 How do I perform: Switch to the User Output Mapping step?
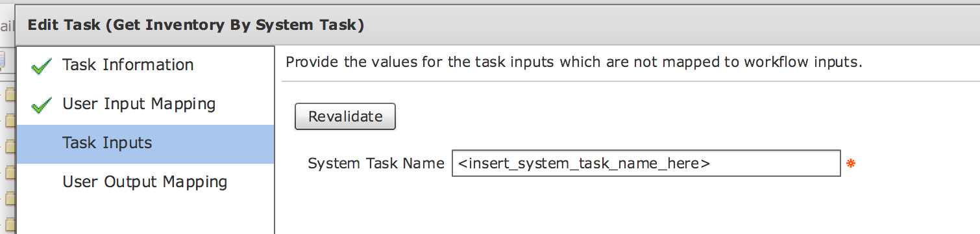coord(145,182)
